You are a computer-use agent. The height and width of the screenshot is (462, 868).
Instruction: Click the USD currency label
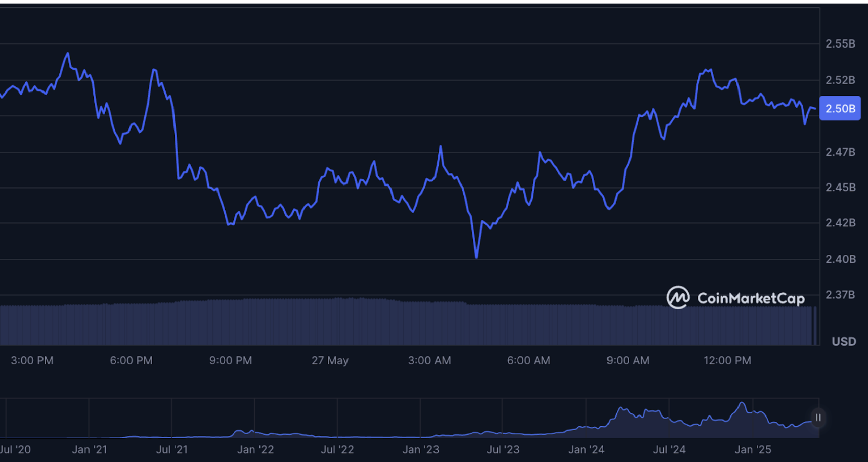[844, 341]
